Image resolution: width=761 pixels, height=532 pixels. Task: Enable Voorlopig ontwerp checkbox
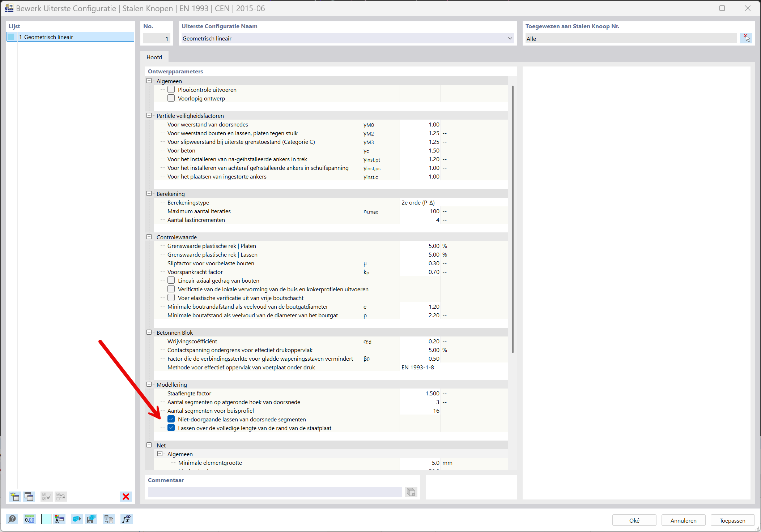pyautogui.click(x=171, y=98)
